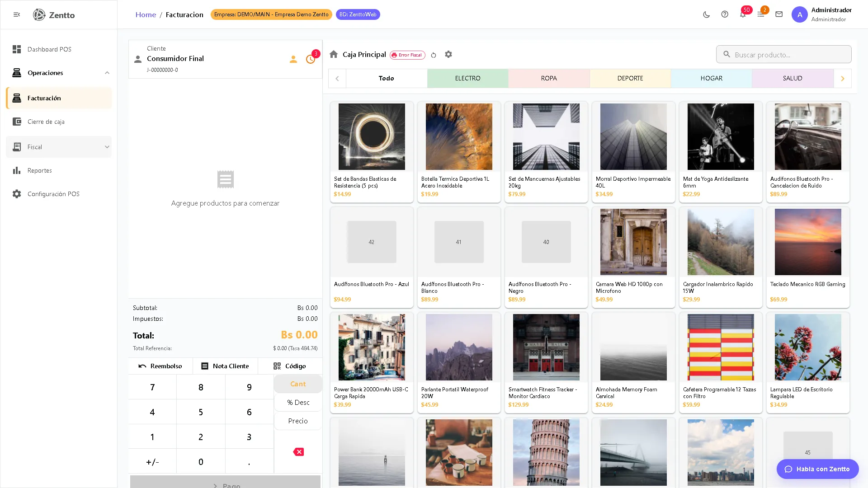Add Morral Deportivo Impermeable 40L product
This screenshot has height=488, width=868.
[633, 152]
